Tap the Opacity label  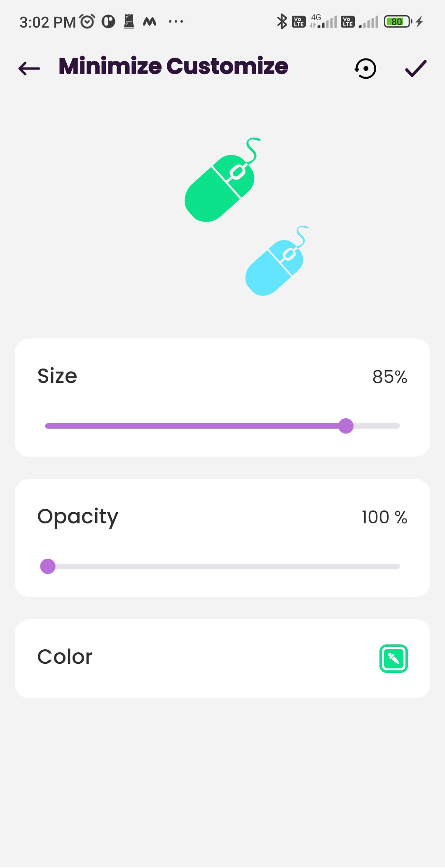78,517
